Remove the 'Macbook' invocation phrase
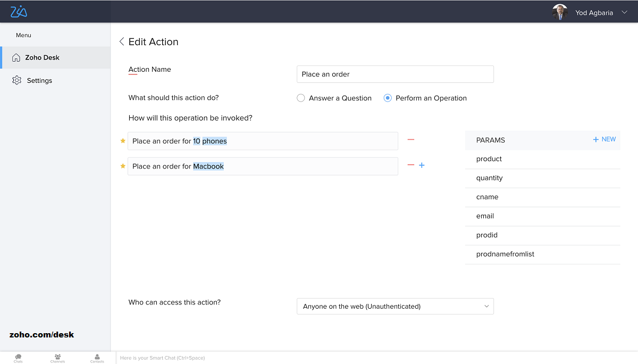The height and width of the screenshot is (364, 638). point(410,165)
